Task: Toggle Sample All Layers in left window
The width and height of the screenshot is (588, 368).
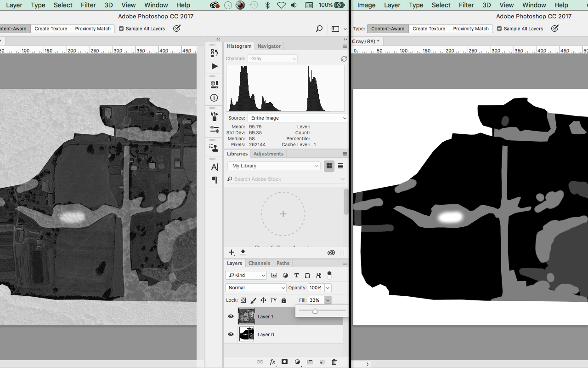Action: [142, 29]
